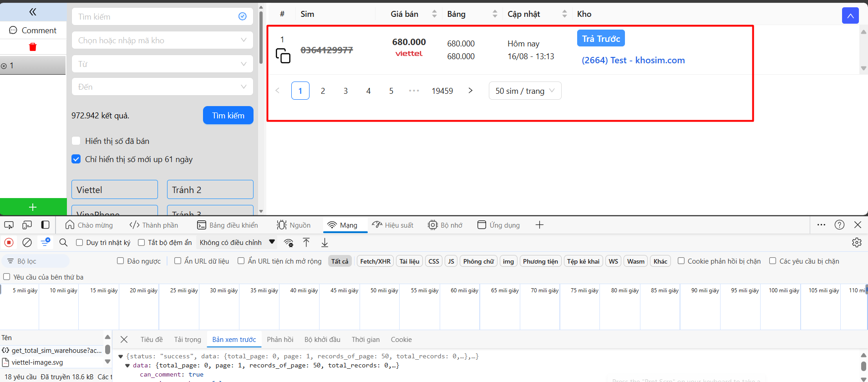Select the 'Tránh 2' filter button
The width and height of the screenshot is (868, 382).
coord(210,189)
